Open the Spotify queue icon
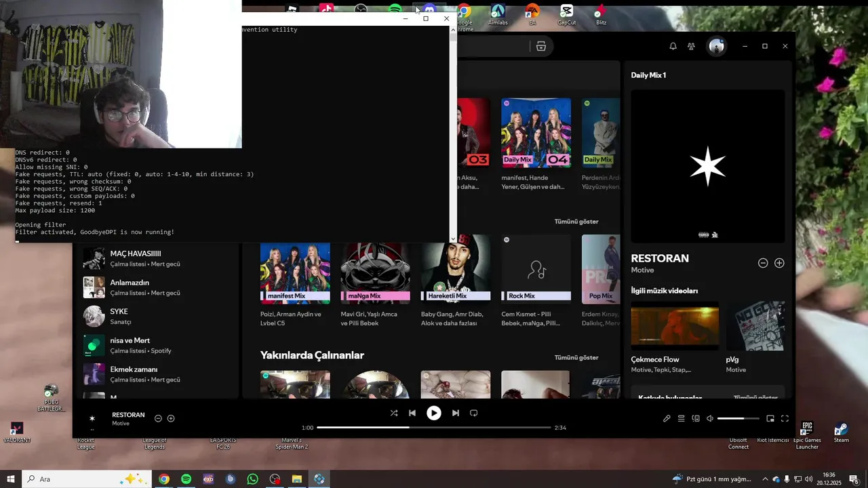This screenshot has width=868, height=488. point(682,419)
